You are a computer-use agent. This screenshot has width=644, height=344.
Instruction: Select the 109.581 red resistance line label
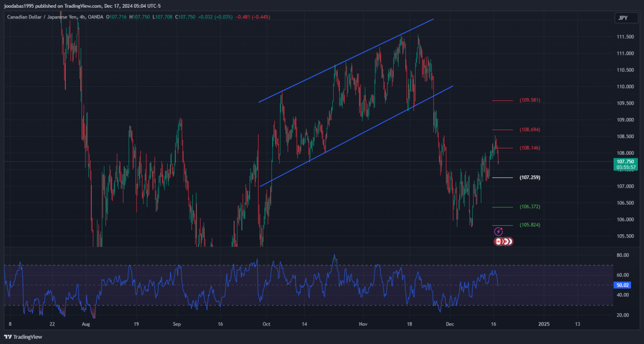[530, 100]
